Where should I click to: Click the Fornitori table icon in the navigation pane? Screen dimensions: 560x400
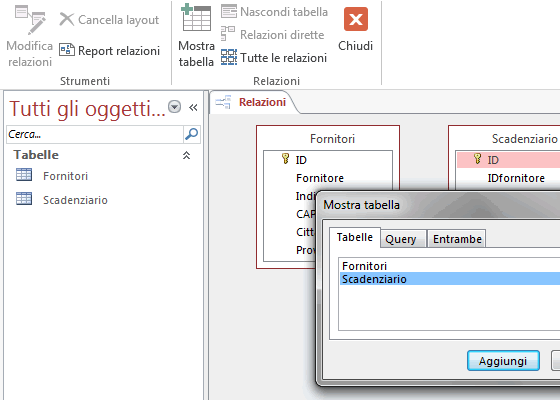(x=24, y=175)
